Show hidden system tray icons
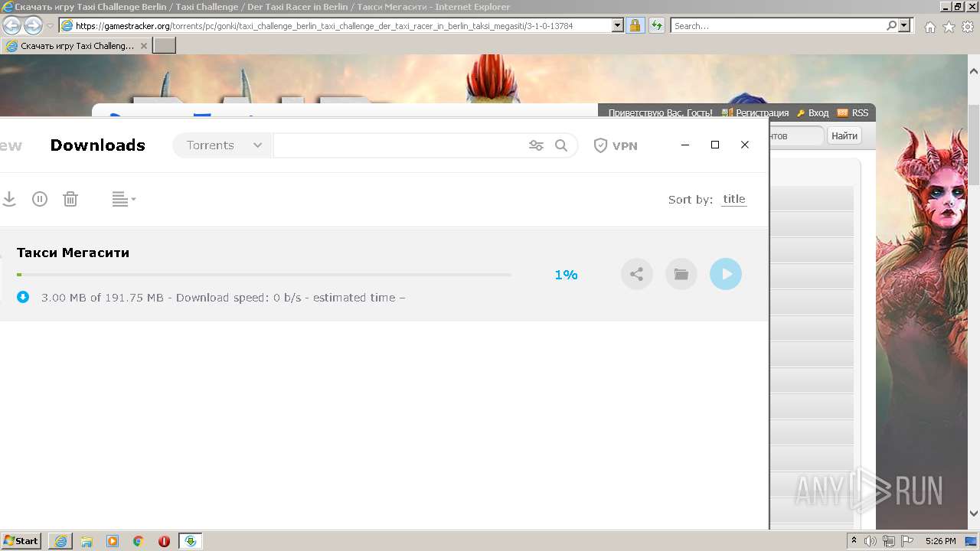980x551 pixels. [854, 541]
